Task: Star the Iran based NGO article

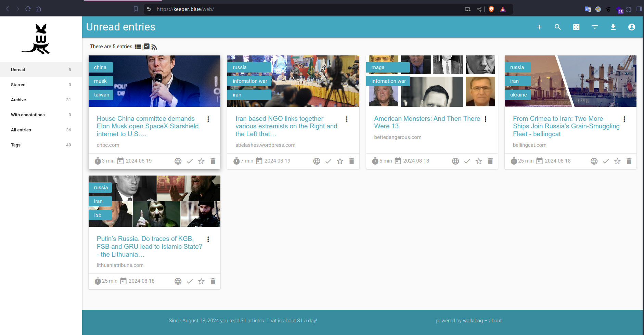Action: click(x=340, y=161)
